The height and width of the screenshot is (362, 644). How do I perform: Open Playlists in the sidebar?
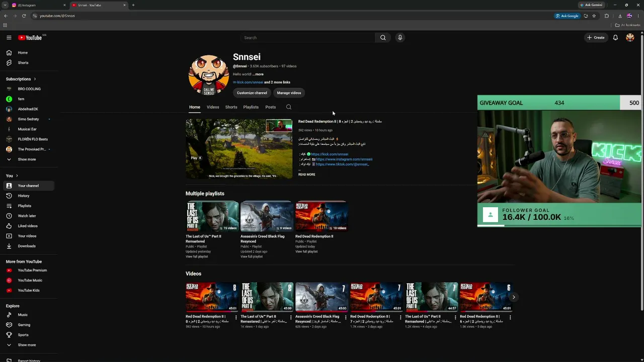click(x=28, y=206)
